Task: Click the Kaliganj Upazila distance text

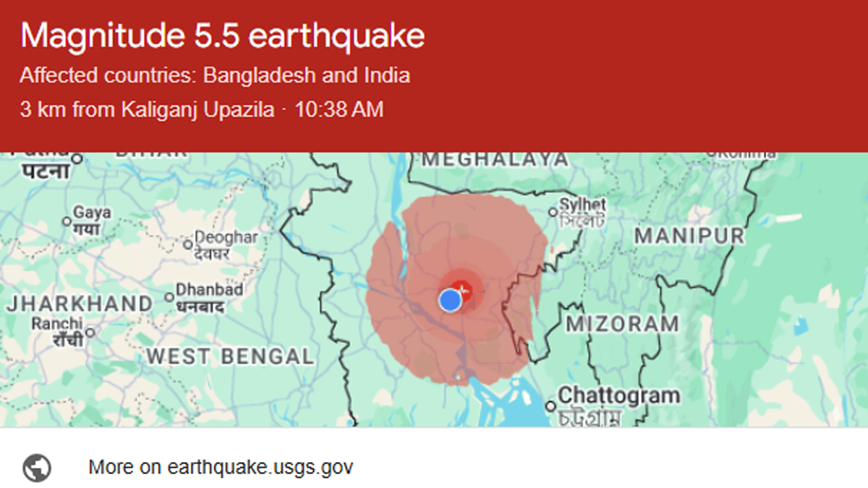Action: tap(147, 110)
